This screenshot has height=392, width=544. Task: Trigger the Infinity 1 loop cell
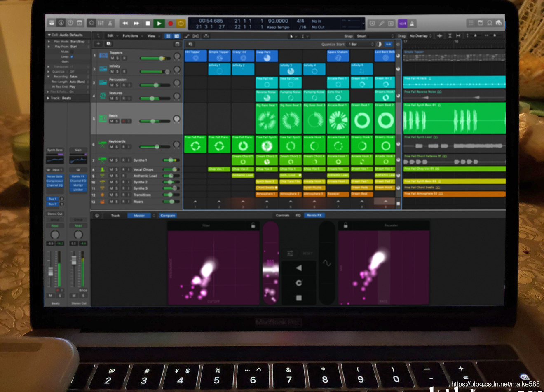point(219,69)
